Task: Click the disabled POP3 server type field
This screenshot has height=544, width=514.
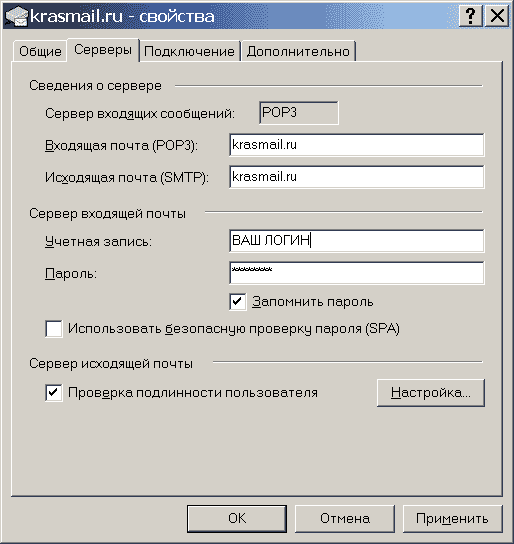Action: pyautogui.click(x=299, y=113)
